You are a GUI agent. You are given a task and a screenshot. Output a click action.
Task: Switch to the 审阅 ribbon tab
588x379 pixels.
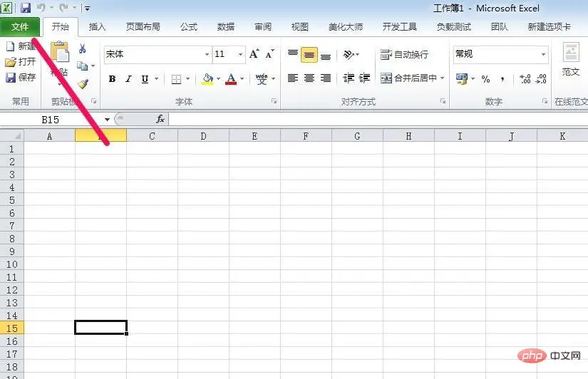[263, 27]
